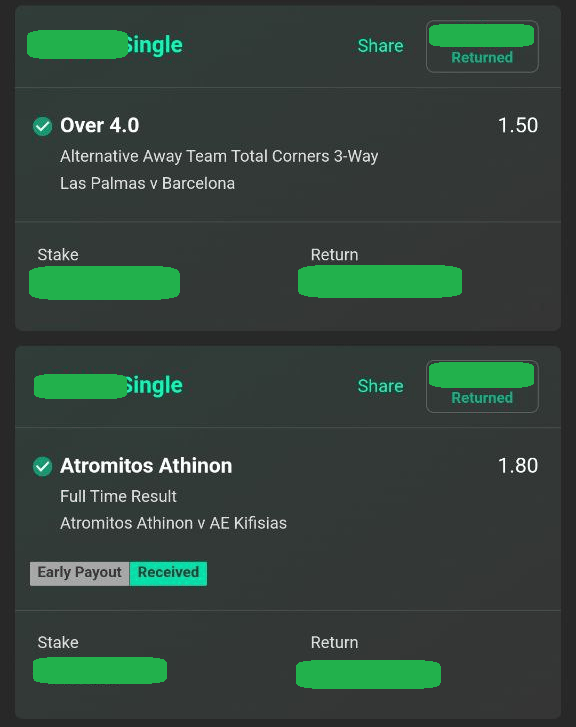Click the Stake amount on first bet
This screenshot has width=576, height=727.
[x=104, y=283]
